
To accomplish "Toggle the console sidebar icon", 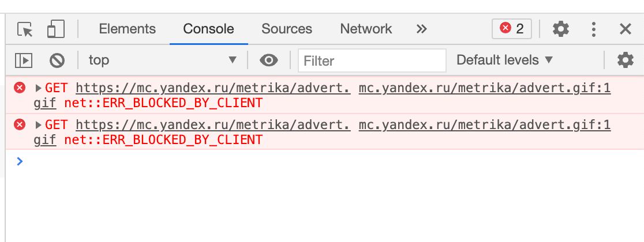I will [x=24, y=60].
